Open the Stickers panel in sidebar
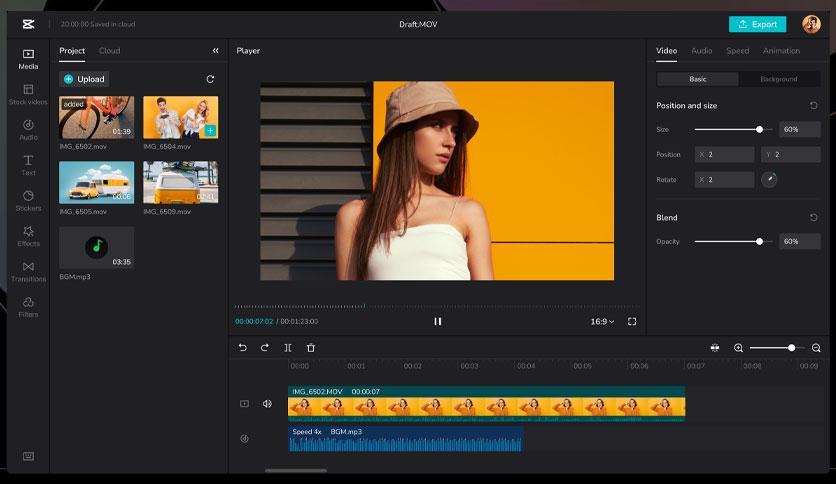836x484 pixels. 28,200
